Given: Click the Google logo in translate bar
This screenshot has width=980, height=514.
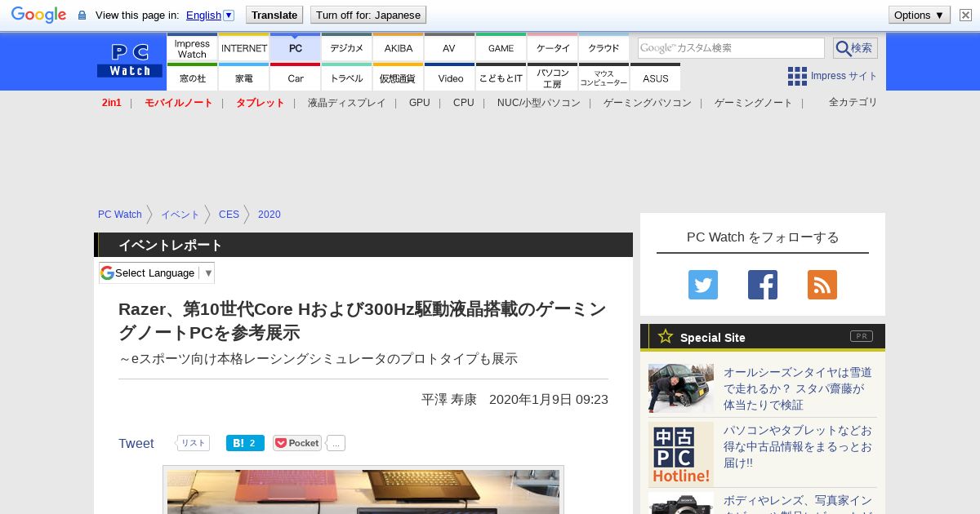Looking at the screenshot, I should pos(38,15).
